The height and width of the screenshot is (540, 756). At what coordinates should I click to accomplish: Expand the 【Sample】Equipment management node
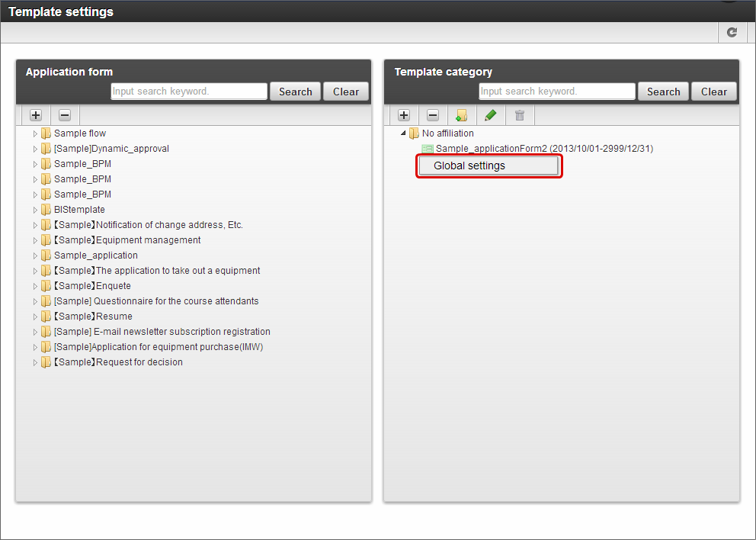click(35, 240)
